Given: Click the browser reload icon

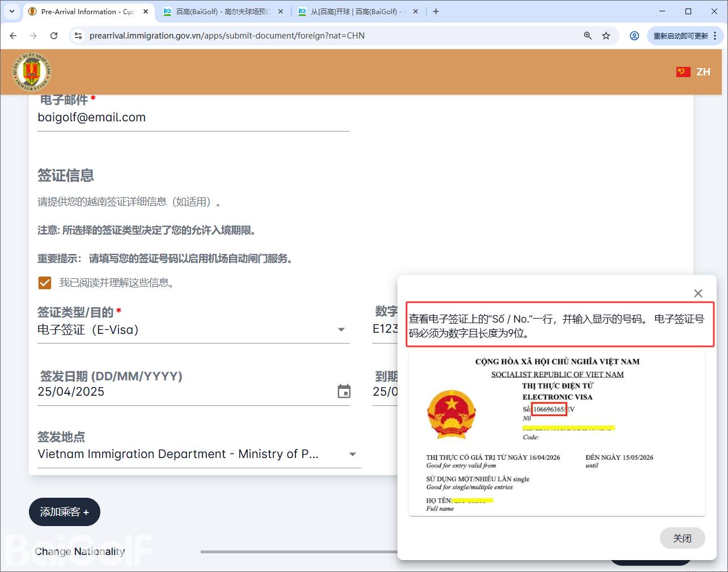Looking at the screenshot, I should click(54, 36).
